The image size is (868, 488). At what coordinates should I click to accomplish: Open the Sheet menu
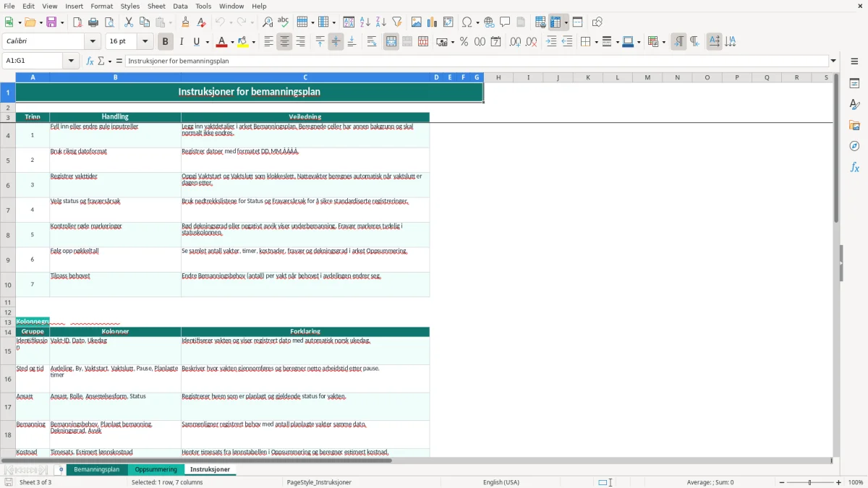(156, 6)
